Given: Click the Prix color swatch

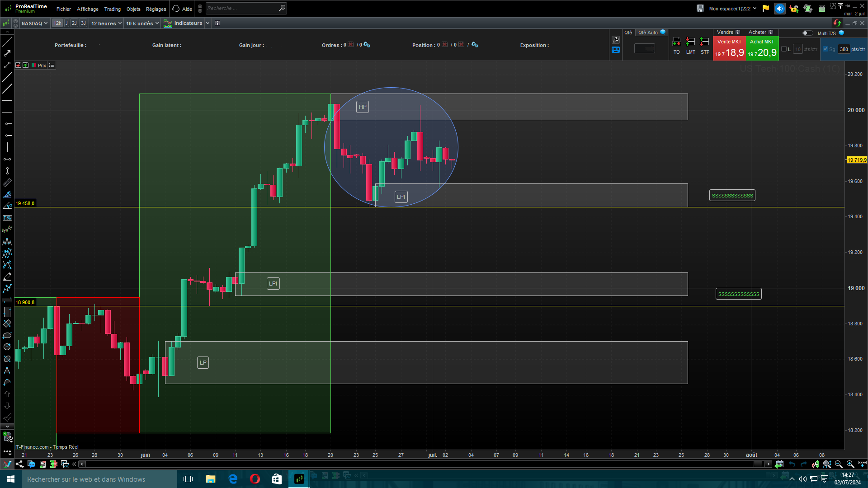Looking at the screenshot, I should click(34, 66).
